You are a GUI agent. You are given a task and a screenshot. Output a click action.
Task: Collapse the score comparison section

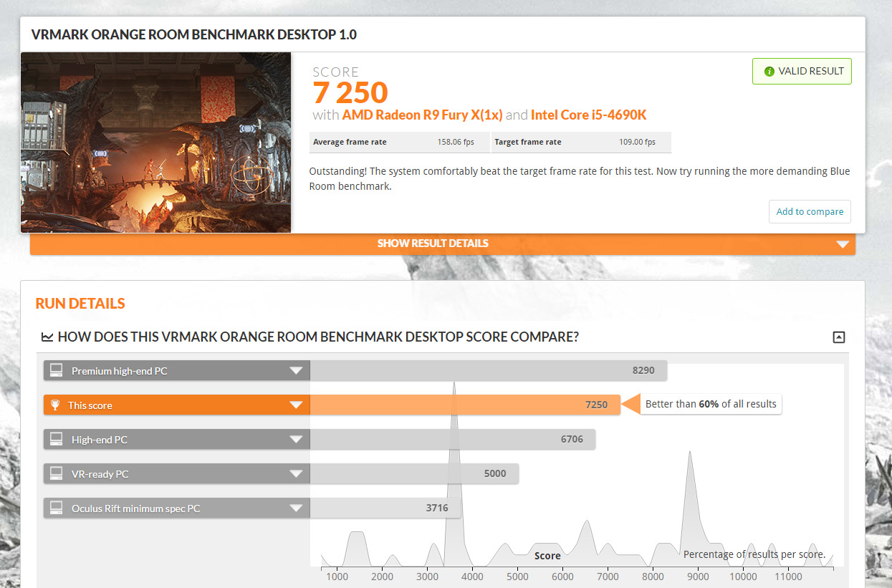[838, 337]
